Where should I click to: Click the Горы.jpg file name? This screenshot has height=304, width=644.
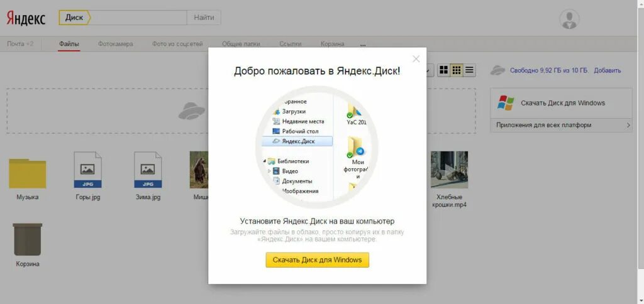pos(88,197)
